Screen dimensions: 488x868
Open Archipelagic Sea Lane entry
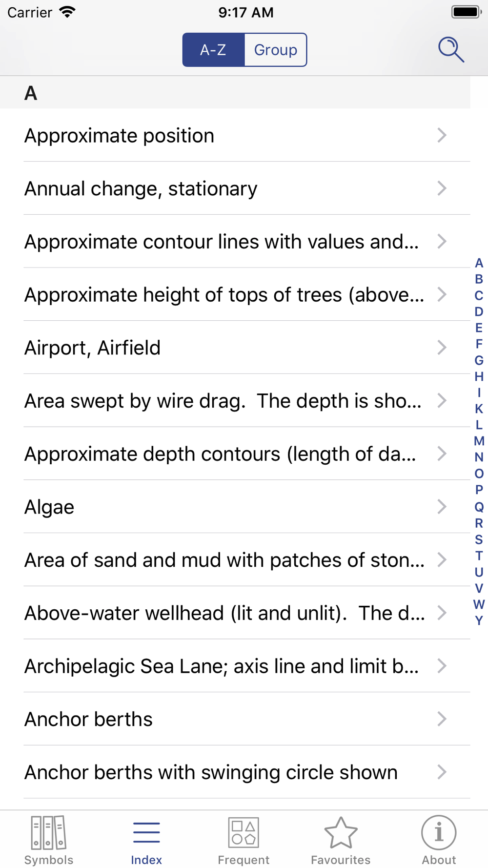click(235, 666)
